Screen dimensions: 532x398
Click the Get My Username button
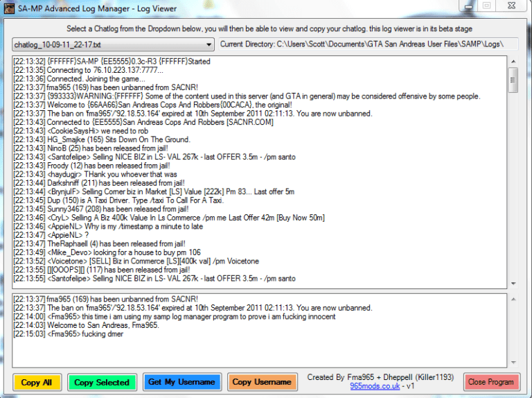click(182, 382)
